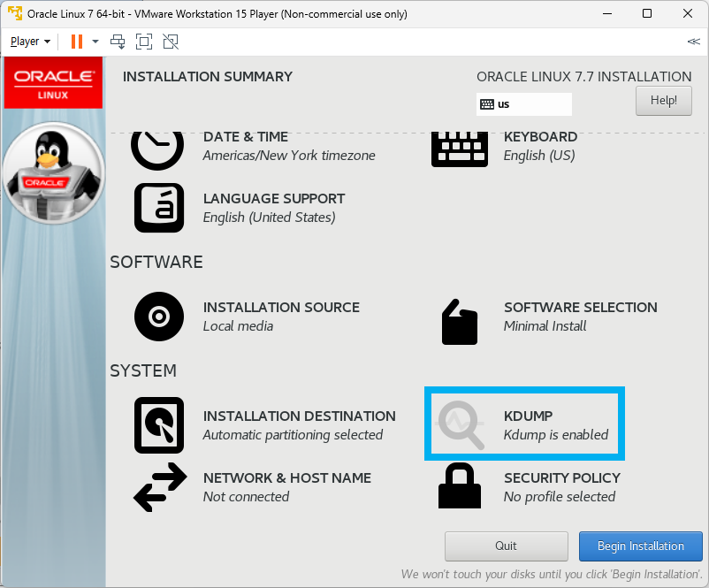Click the KEYBOARD label
Screen dimensions: 709x588
coord(540,136)
